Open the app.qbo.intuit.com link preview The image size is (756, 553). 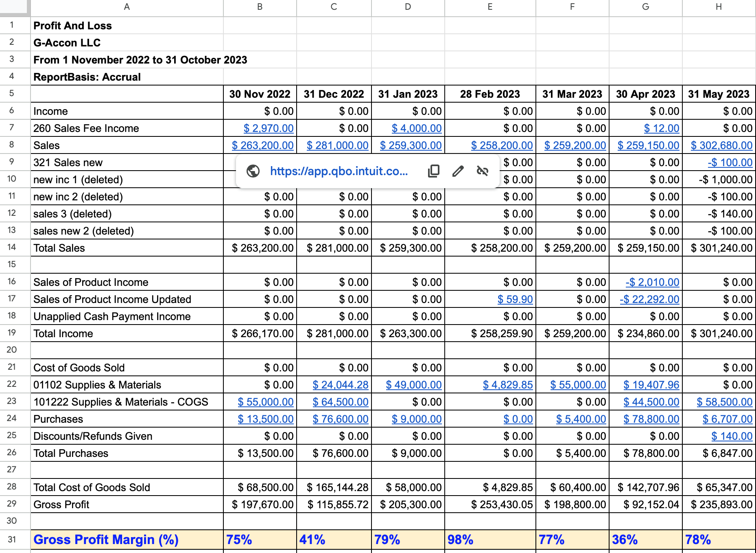tap(339, 171)
